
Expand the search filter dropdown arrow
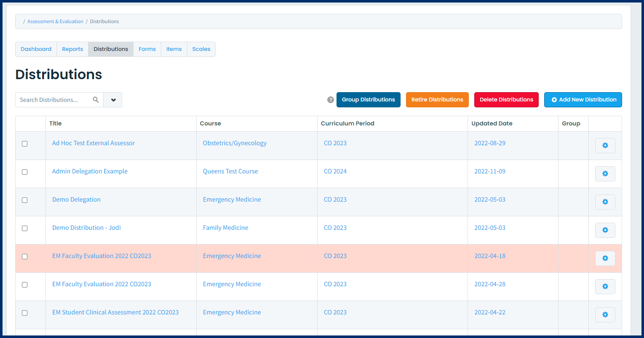coord(113,100)
